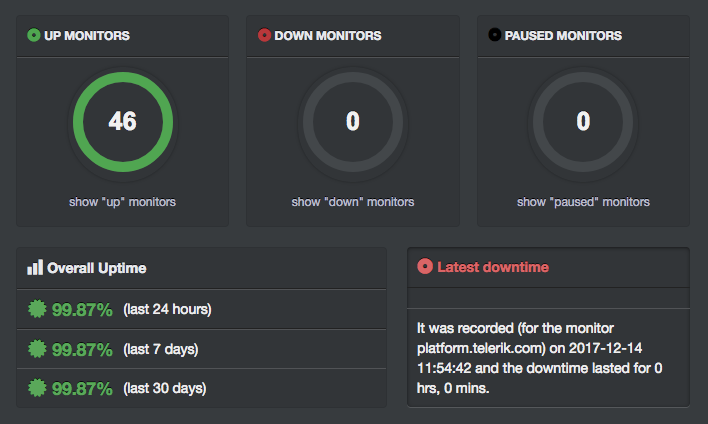This screenshot has height=424, width=708.
Task: Open the show "up" monitors link
Action: pos(122,202)
